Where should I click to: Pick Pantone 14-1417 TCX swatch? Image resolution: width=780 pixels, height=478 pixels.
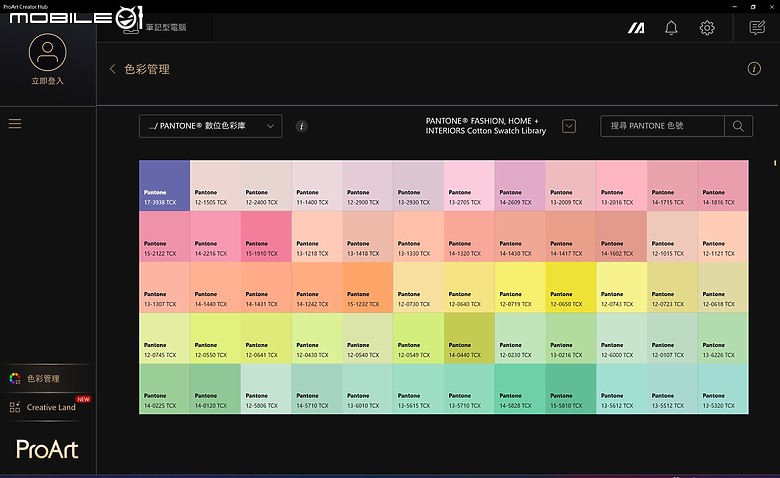pyautogui.click(x=571, y=236)
